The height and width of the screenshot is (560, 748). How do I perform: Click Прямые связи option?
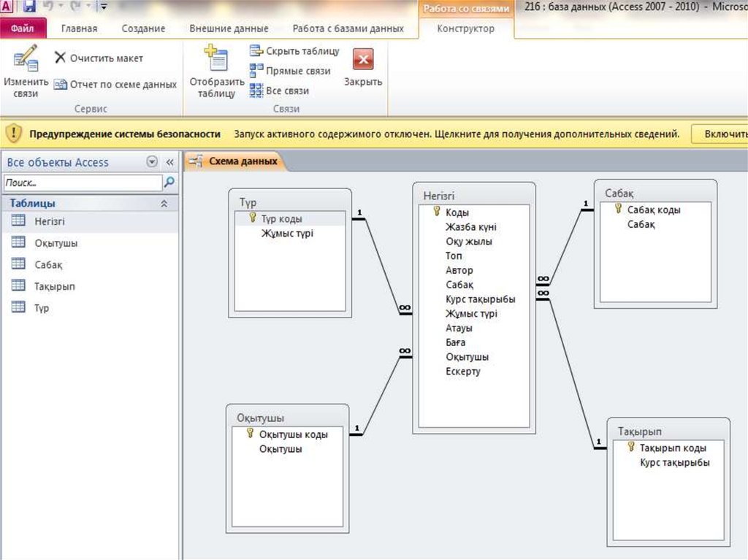290,71
